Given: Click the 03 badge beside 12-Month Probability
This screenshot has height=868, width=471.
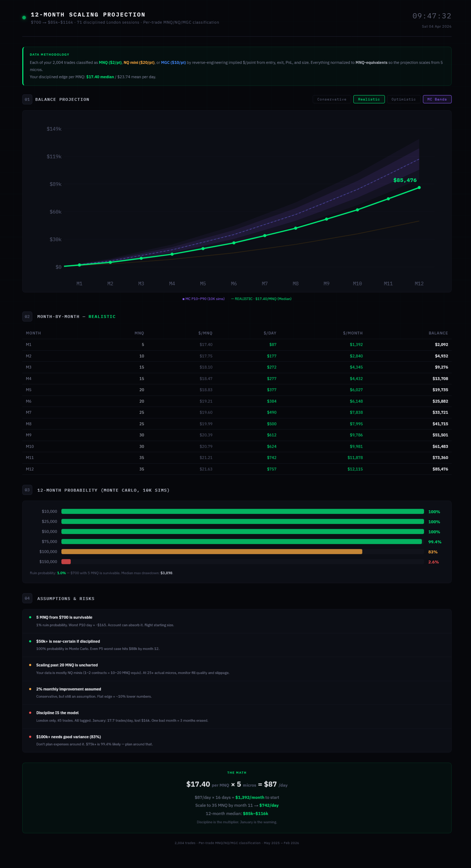Looking at the screenshot, I should click(x=27, y=490).
